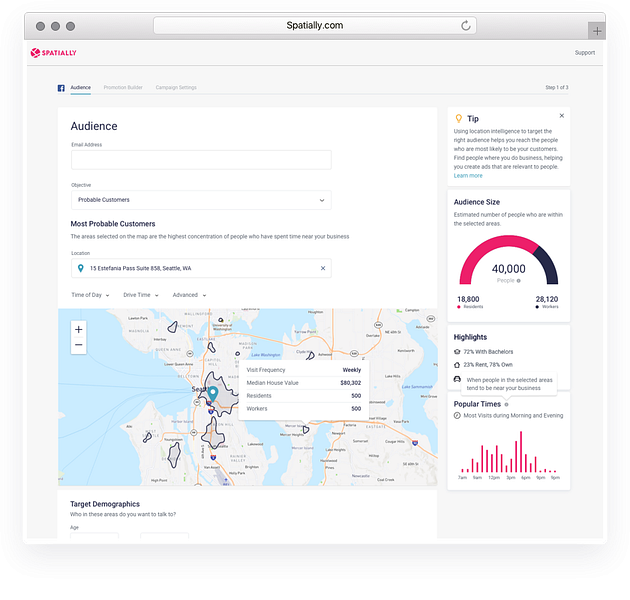Click the graduation cap Bachelors icon
This screenshot has width=630, height=600.
pyautogui.click(x=457, y=352)
